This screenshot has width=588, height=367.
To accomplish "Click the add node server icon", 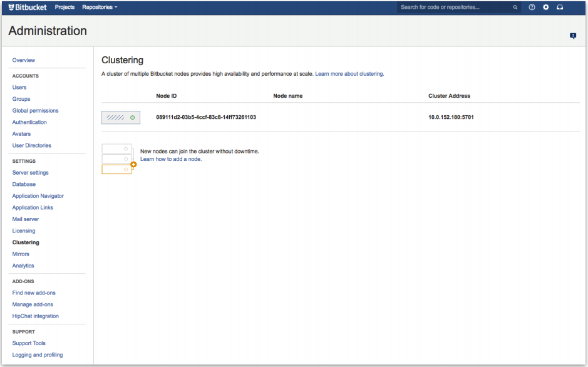I will click(x=118, y=159).
